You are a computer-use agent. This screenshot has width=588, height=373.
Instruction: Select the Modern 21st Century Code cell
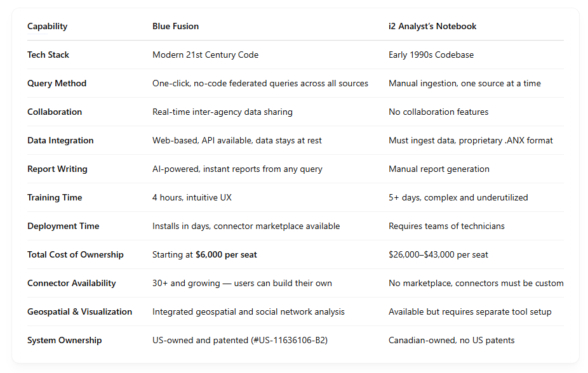click(205, 55)
